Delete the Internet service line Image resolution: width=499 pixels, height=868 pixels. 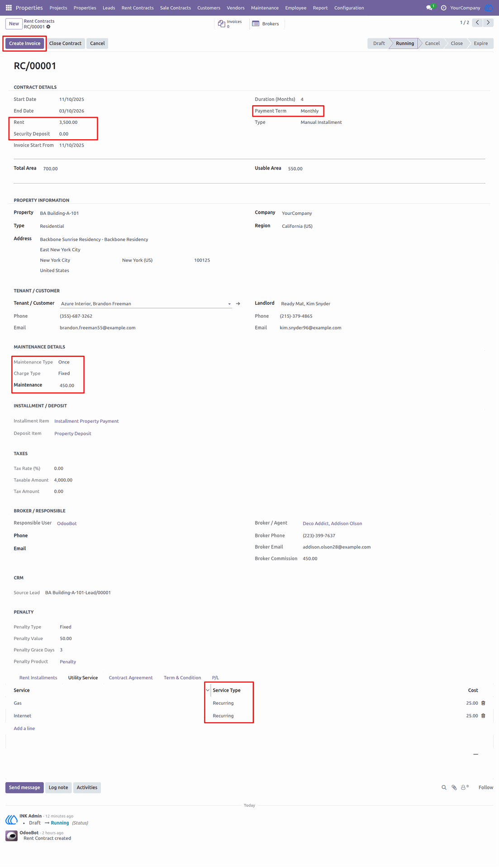[483, 716]
